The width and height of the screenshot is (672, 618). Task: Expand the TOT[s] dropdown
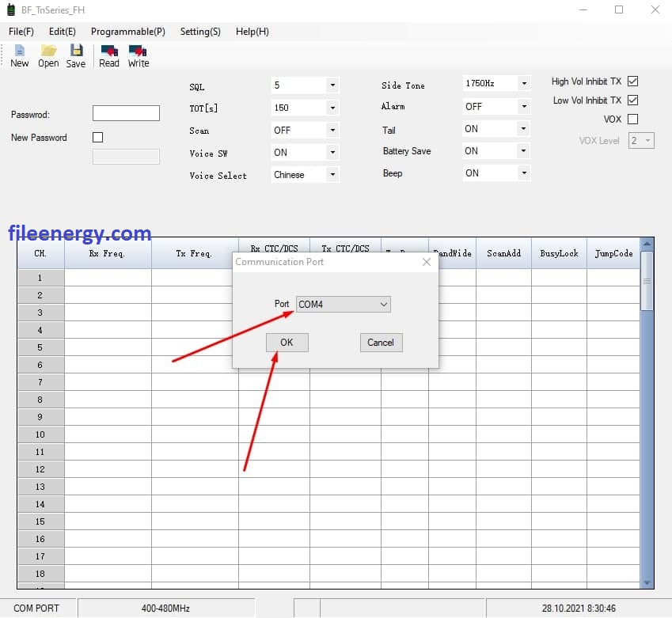tap(332, 108)
